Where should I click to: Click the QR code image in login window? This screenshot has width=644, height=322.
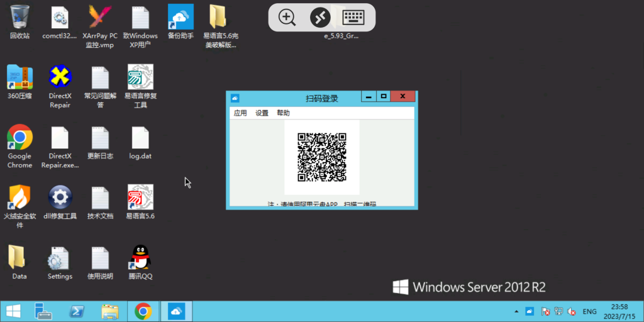click(322, 157)
